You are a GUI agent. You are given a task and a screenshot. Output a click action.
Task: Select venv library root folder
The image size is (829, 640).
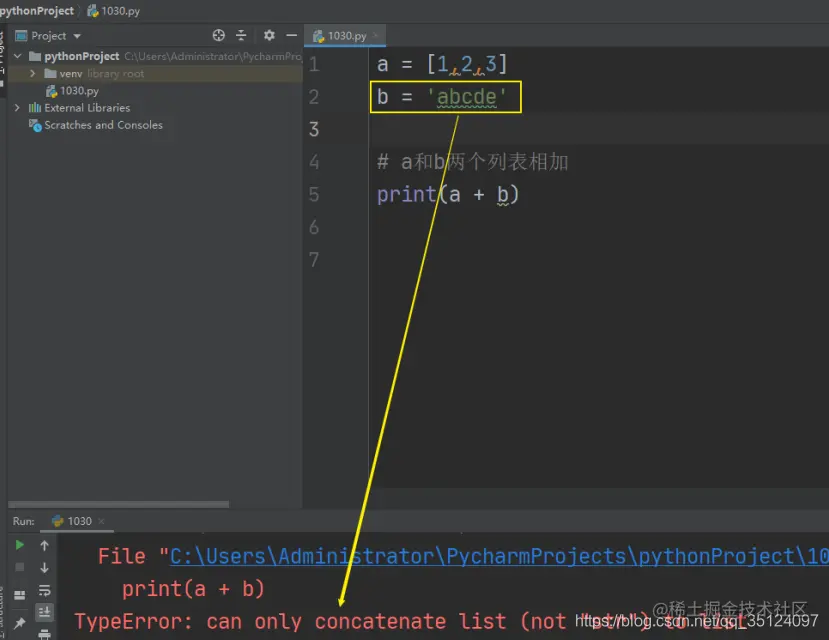(94, 73)
